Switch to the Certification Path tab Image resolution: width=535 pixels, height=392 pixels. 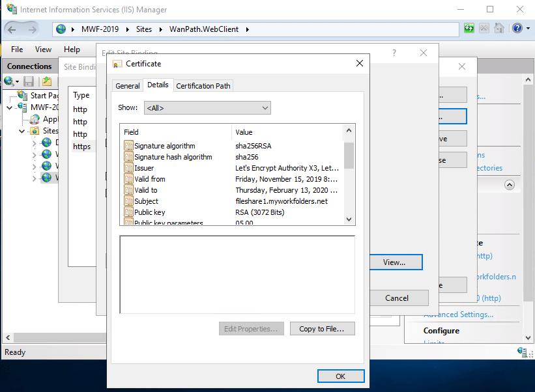tap(203, 86)
